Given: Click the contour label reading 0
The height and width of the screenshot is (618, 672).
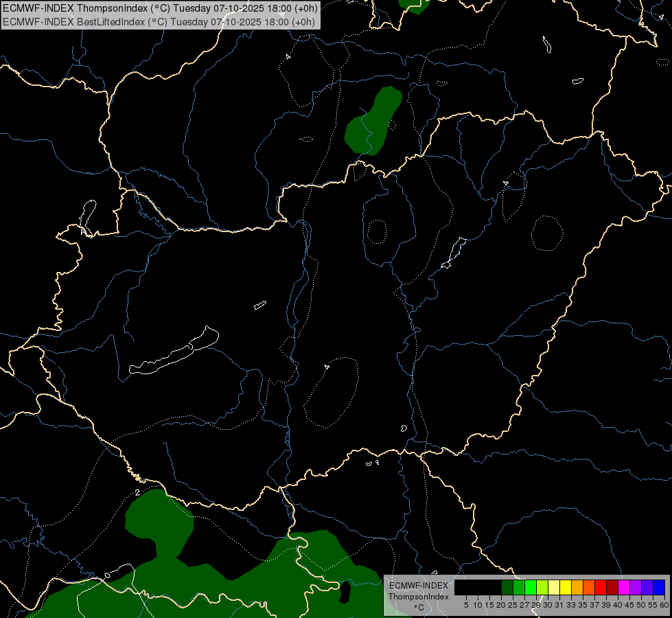Looking at the screenshot, I should click(107, 575).
